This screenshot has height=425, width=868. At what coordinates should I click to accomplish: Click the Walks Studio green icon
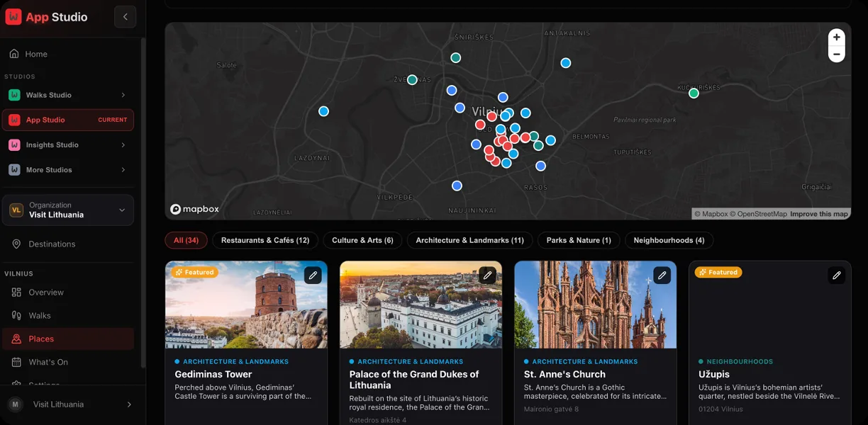point(14,95)
